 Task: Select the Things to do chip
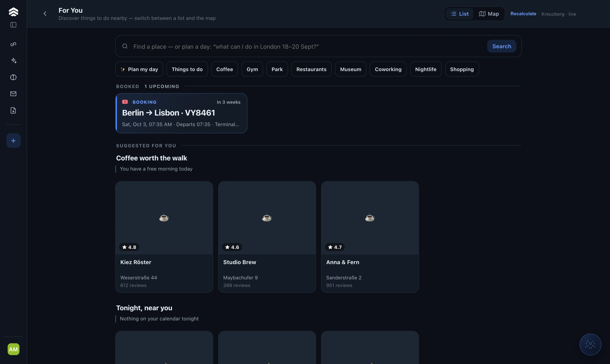click(x=187, y=69)
